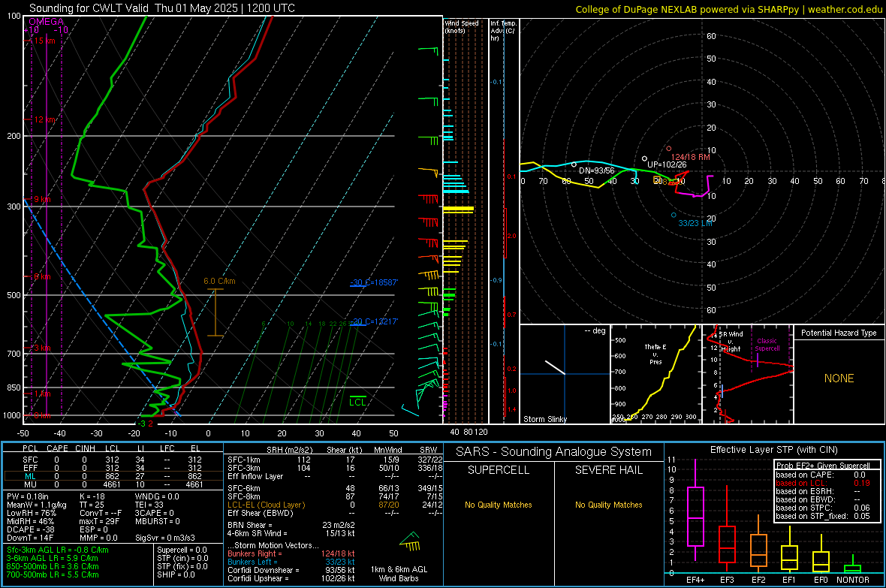Screen dimensions: 886x588
Task: Click the 'BRN Shear =' row
Action: point(291,525)
